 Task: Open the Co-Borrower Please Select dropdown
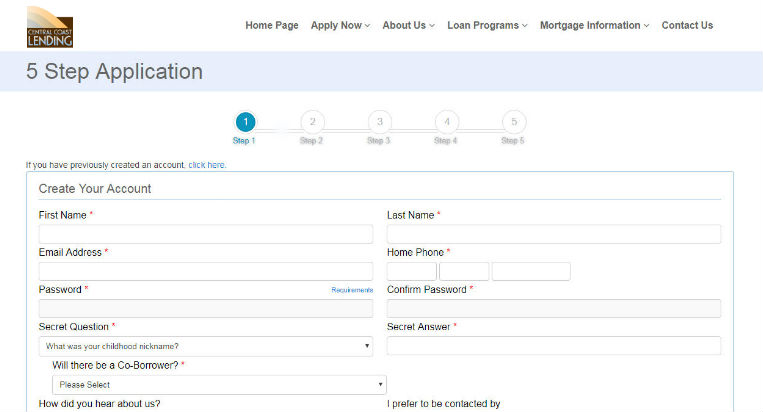(219, 385)
